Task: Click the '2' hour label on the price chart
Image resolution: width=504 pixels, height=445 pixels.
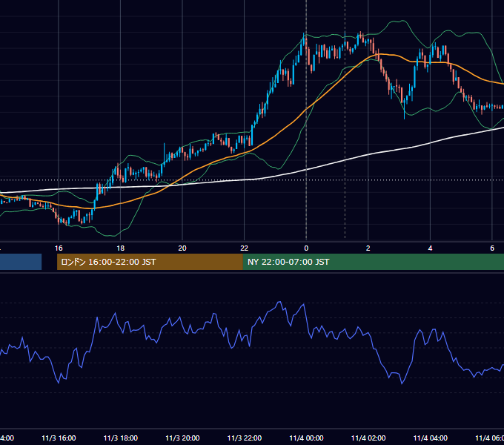Action: [x=368, y=248]
